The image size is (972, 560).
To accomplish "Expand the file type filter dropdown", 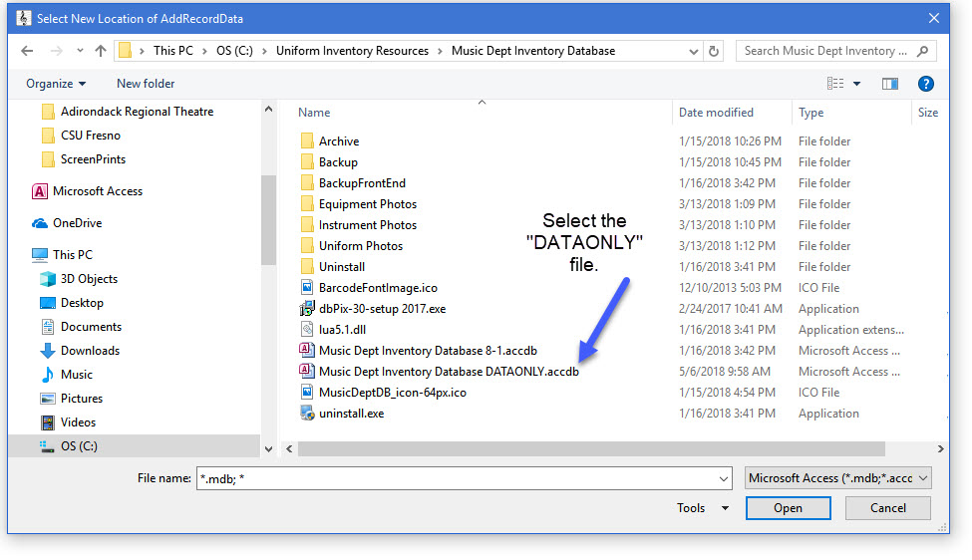I will click(838, 478).
